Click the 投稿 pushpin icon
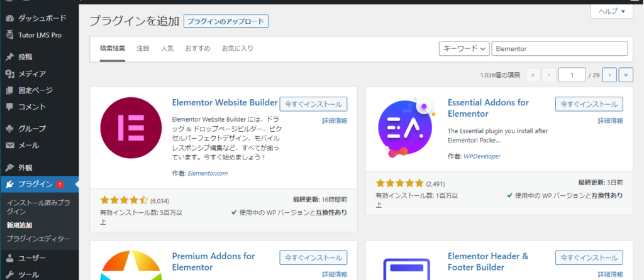Viewport: 644px width, 280px height. 10,57
